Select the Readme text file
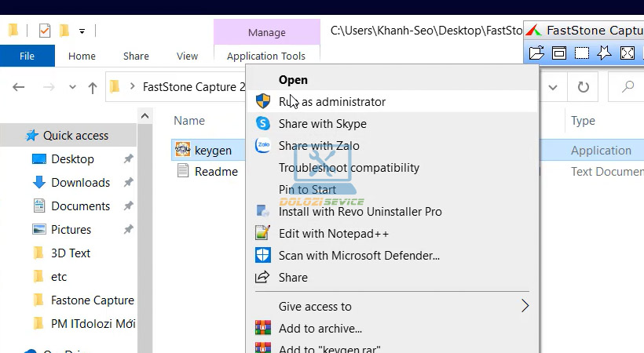644x353 pixels. 215,171
